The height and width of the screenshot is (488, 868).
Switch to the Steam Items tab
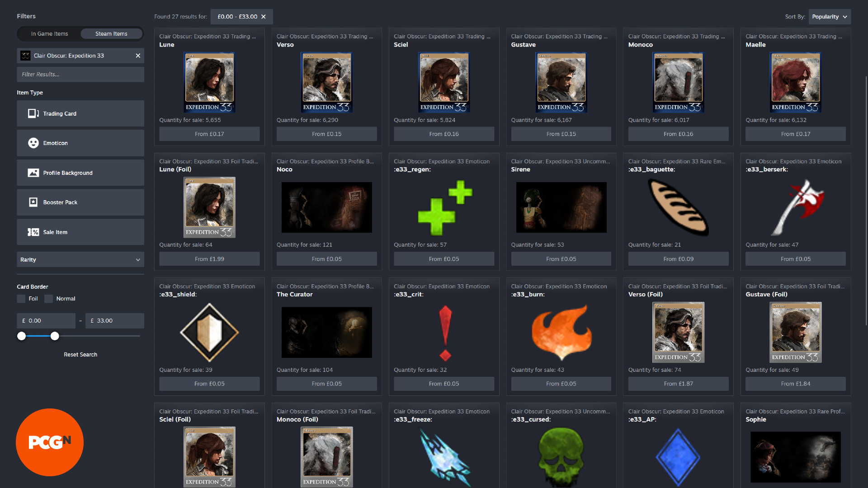[x=111, y=34]
